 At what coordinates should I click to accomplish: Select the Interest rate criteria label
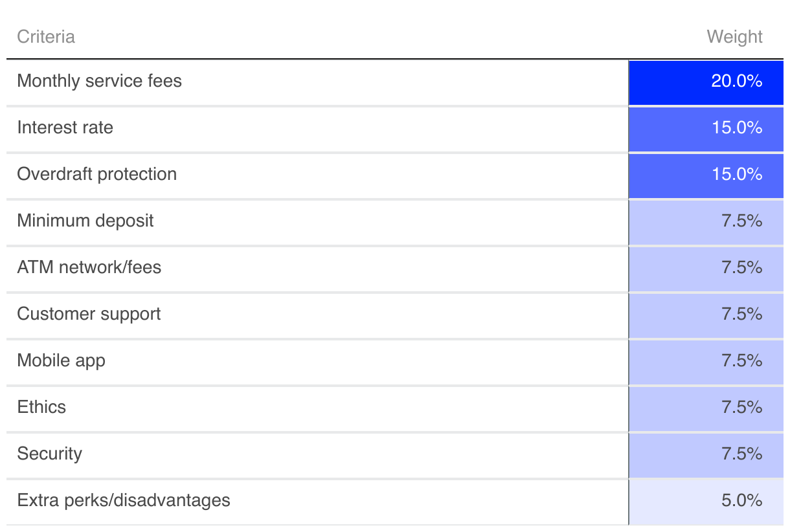click(65, 127)
